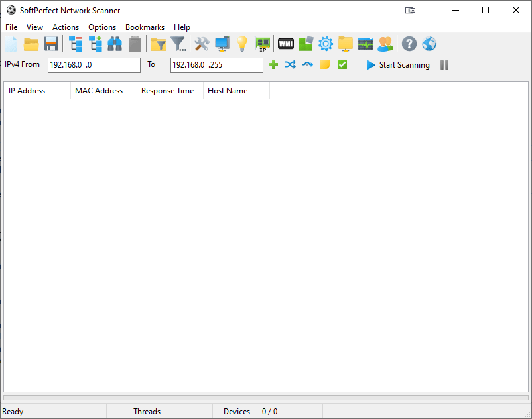Open program options wrench and hammer icon

click(202, 44)
